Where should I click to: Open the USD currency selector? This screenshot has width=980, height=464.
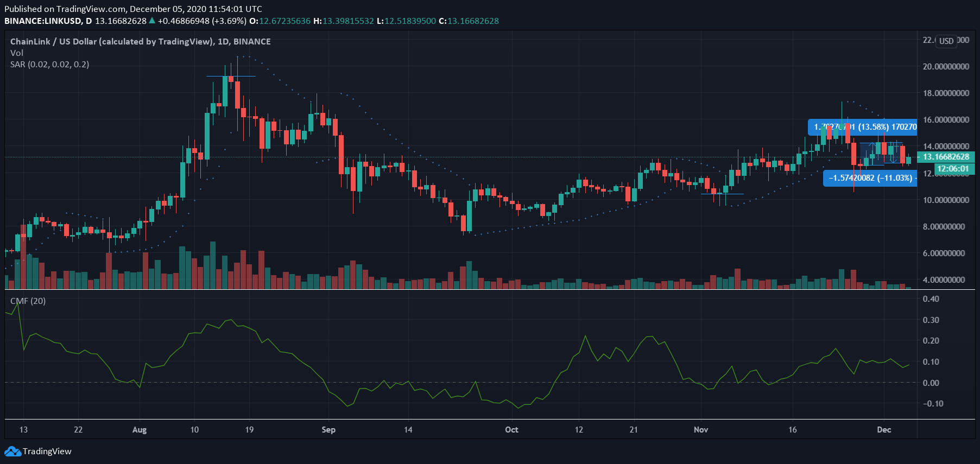[x=946, y=41]
